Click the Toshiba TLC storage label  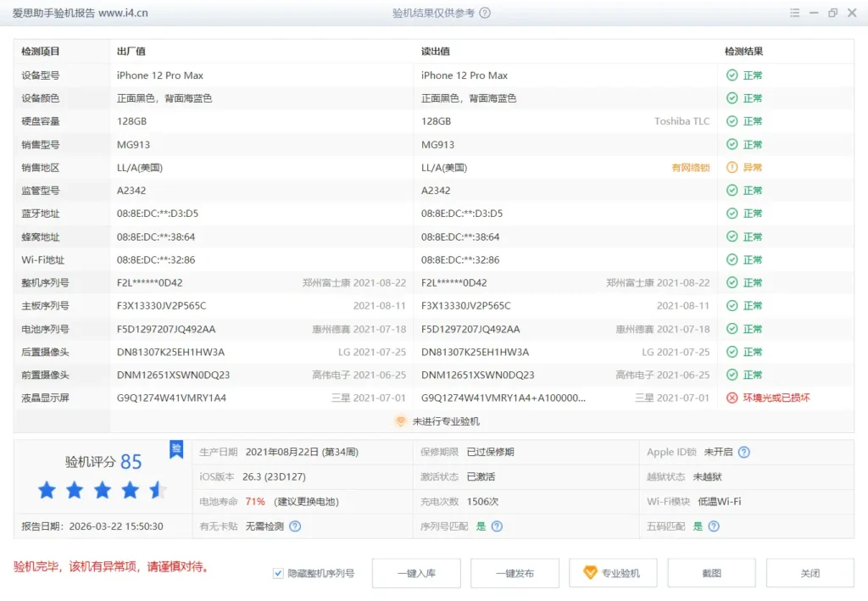point(682,121)
